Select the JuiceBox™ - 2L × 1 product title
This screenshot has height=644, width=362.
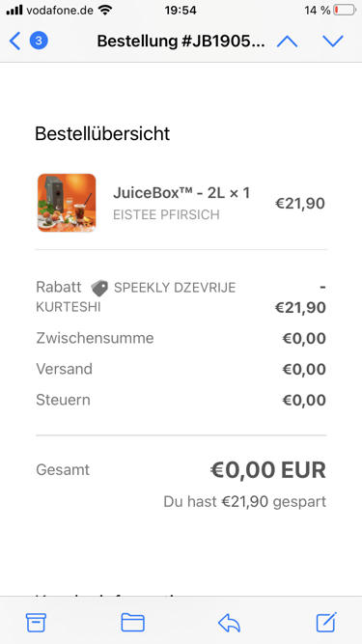pos(181,193)
